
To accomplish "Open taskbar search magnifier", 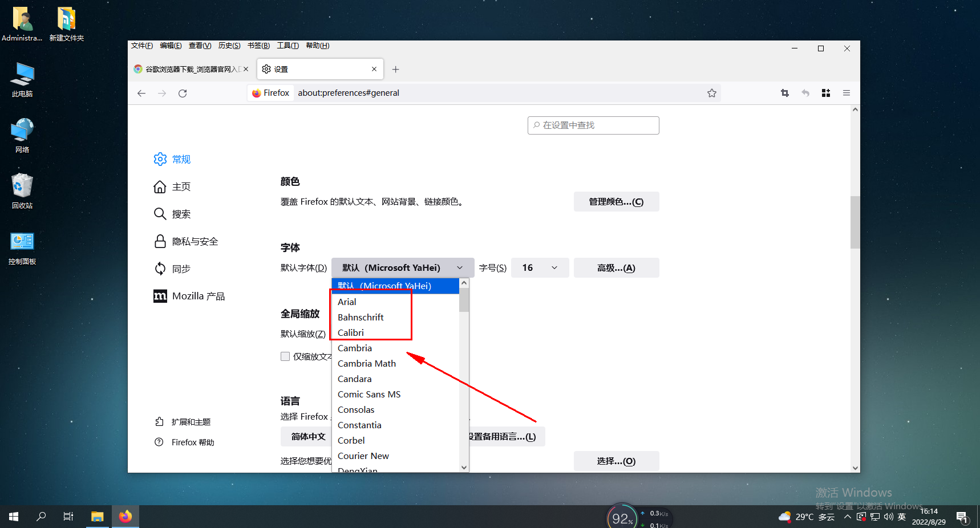I will [x=41, y=517].
